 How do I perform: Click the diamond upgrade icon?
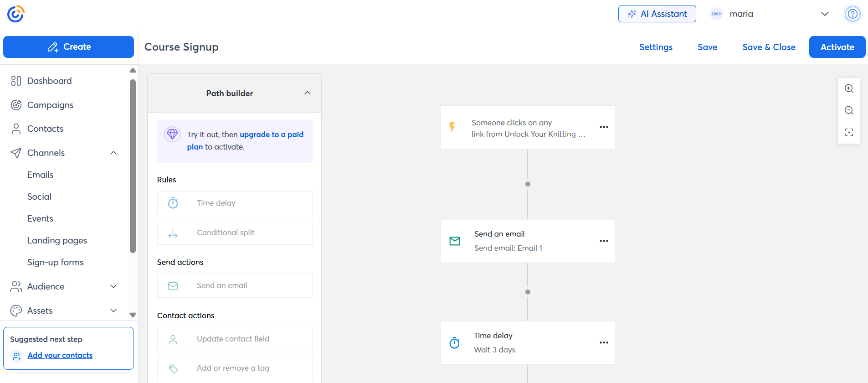[x=172, y=134]
